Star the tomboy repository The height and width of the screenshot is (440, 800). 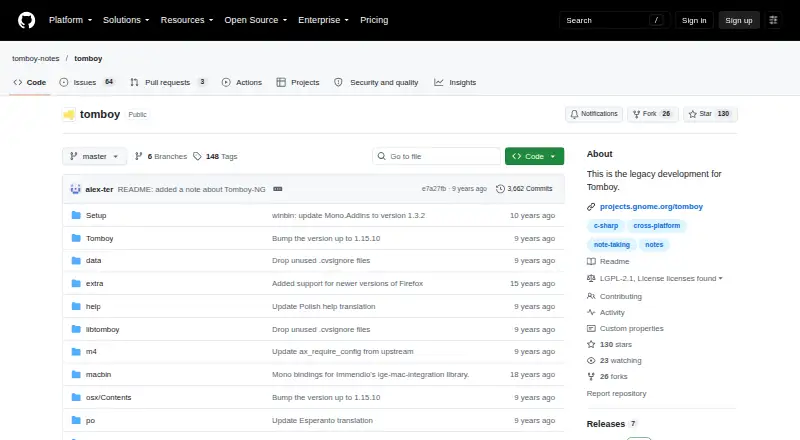[x=710, y=114]
